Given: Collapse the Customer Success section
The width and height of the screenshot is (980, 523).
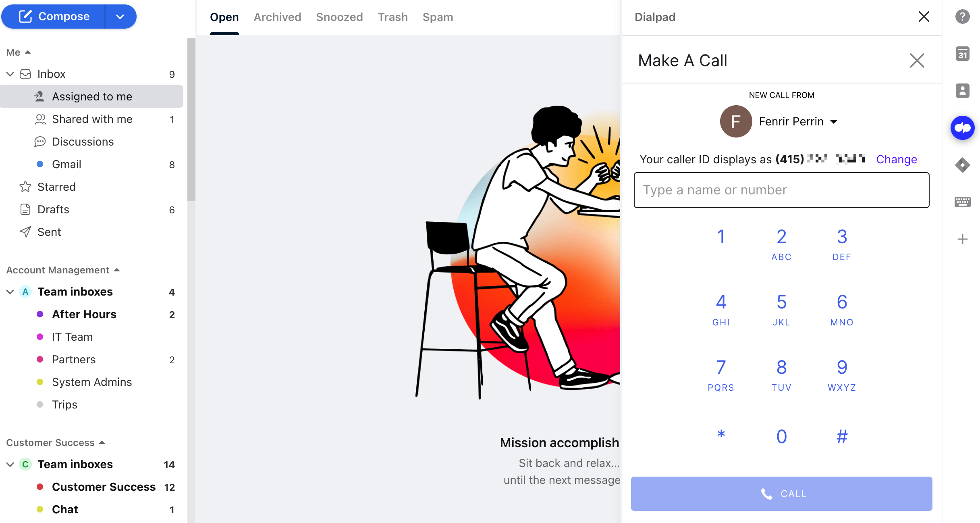Looking at the screenshot, I should pos(102,442).
